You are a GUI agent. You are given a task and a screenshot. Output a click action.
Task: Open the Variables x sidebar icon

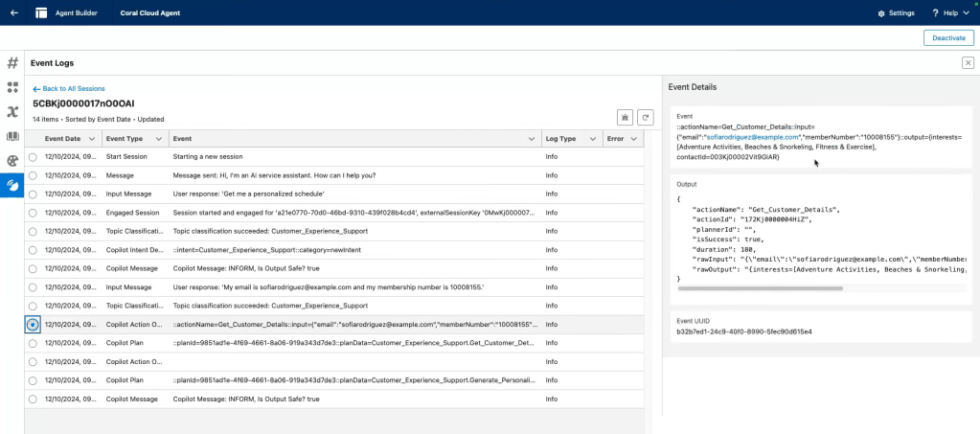tap(12, 112)
